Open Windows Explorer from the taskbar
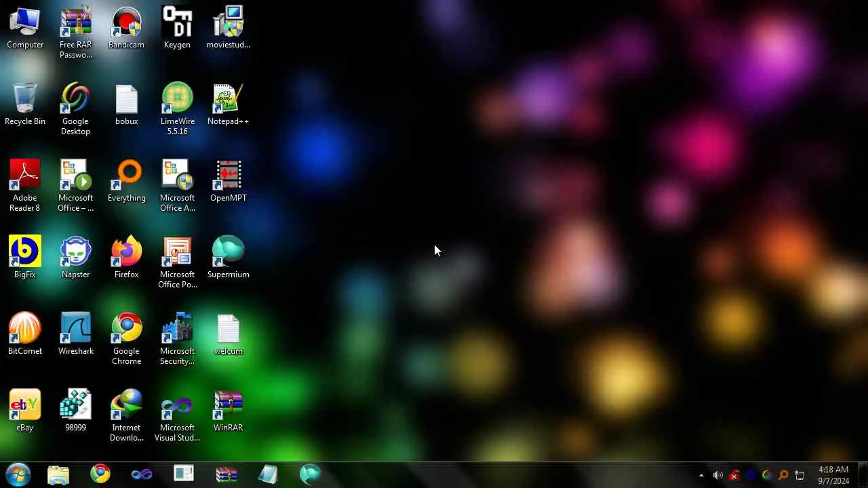The width and height of the screenshot is (868, 488). point(58,474)
